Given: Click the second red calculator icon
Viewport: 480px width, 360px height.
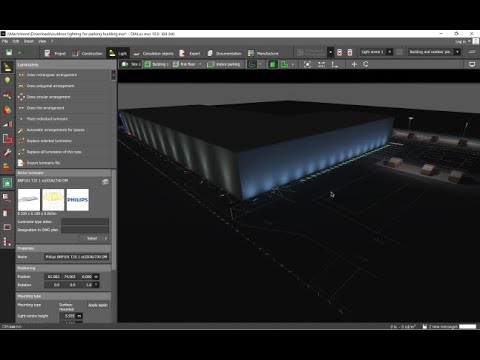Looking at the screenshot, I should (350, 52).
